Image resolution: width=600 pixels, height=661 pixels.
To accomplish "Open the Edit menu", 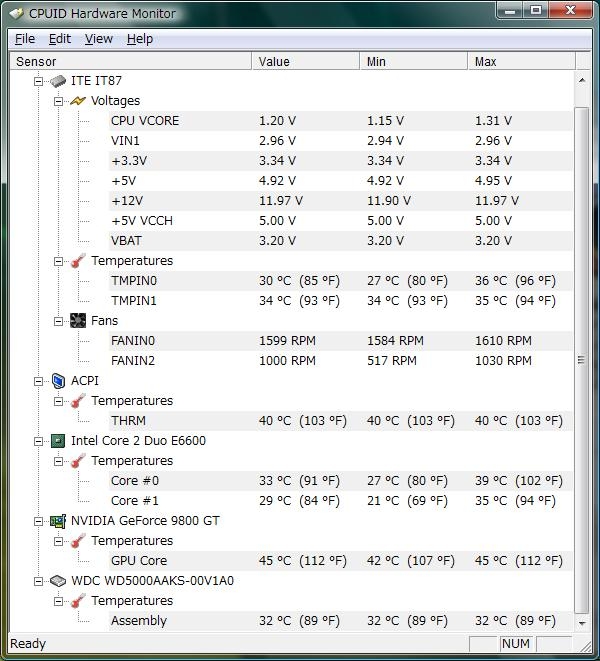I will 60,39.
